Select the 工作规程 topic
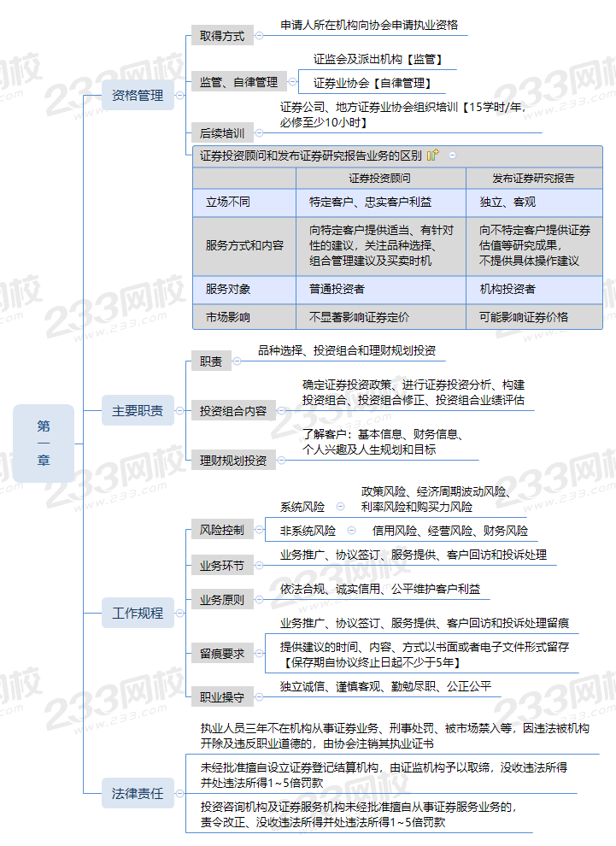616x846 pixels. 138,613
